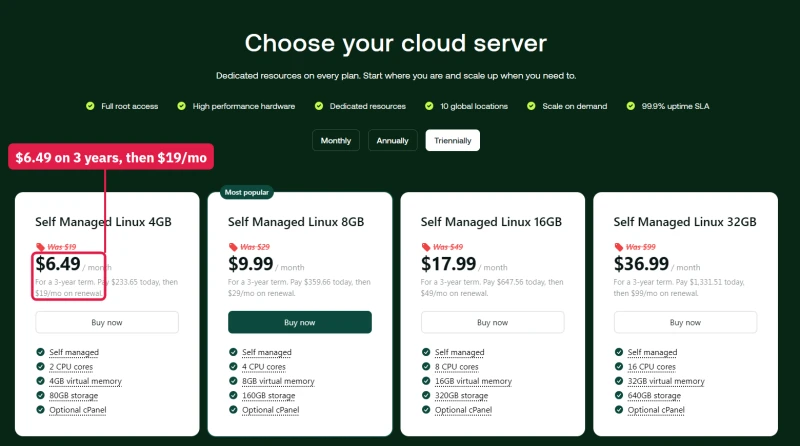Click the check icon beside Scale on demand
800x446 pixels.
[x=531, y=106]
